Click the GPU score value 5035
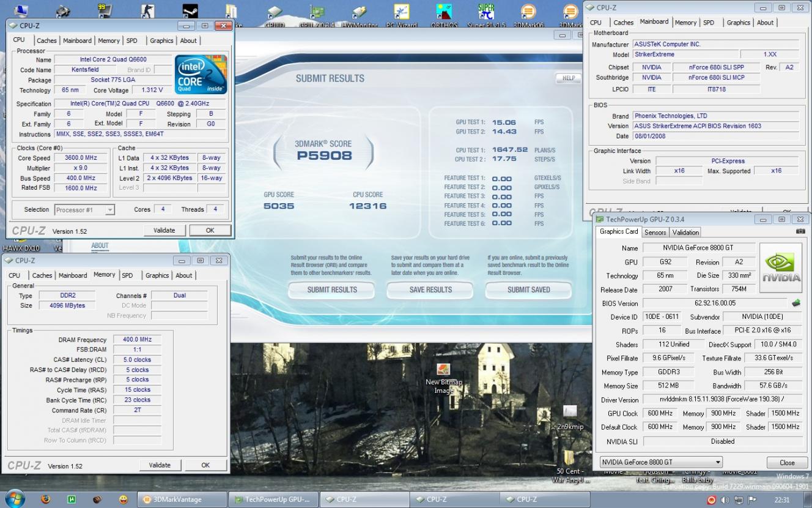The image size is (812, 508). pyautogui.click(x=279, y=206)
